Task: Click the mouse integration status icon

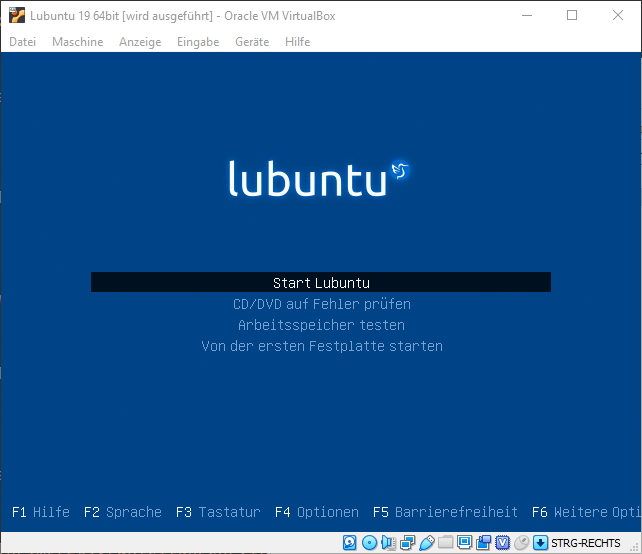Action: pyautogui.click(x=522, y=543)
